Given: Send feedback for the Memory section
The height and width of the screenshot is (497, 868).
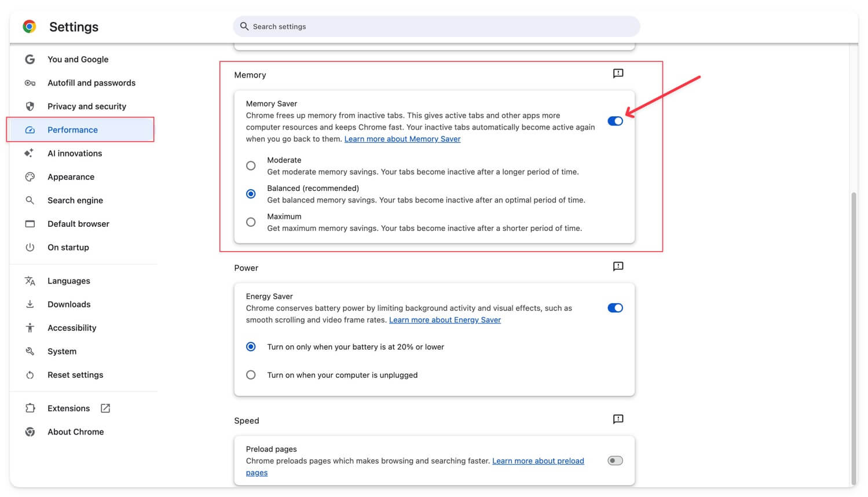Looking at the screenshot, I should click(618, 73).
